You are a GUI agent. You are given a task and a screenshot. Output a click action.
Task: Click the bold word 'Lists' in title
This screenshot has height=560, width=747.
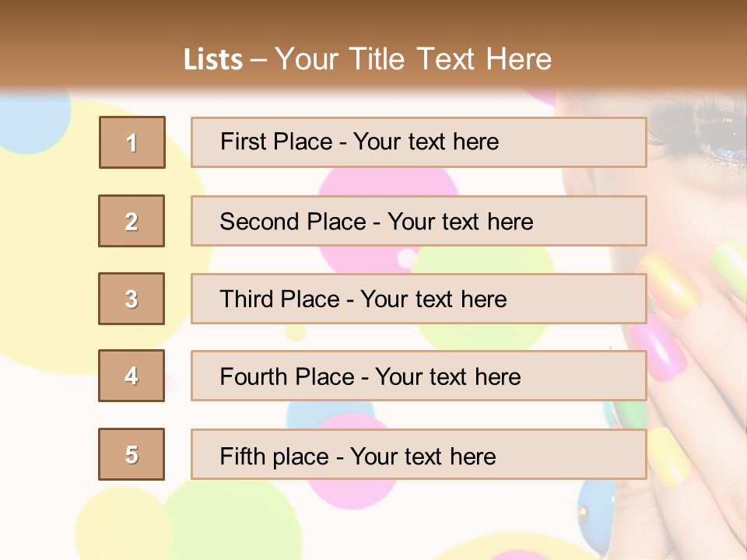[213, 60]
